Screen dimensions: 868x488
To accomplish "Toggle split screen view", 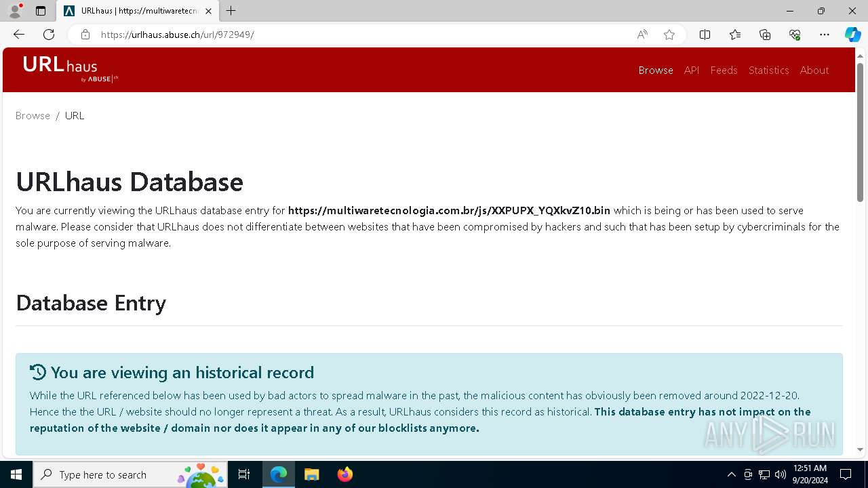I will pos(705,35).
